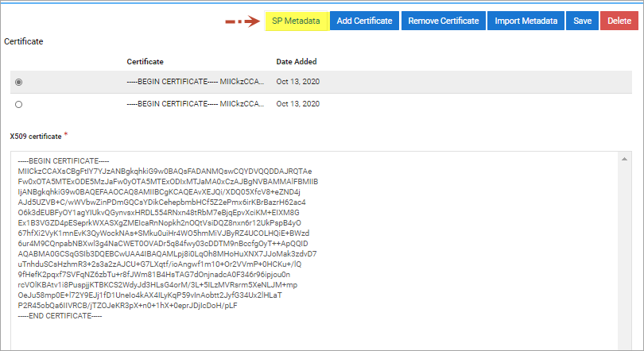The width and height of the screenshot is (644, 351).
Task: Click the Date Added column header
Action: point(296,61)
